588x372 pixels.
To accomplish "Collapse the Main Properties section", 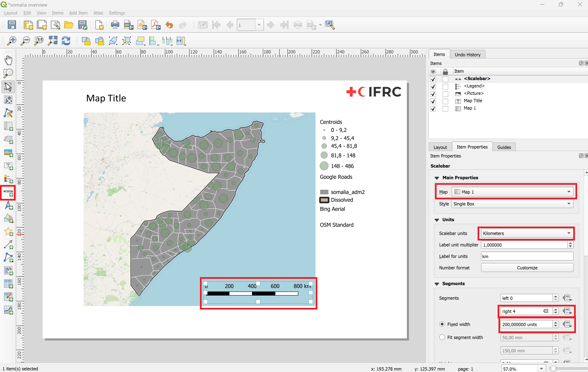I will (x=437, y=178).
